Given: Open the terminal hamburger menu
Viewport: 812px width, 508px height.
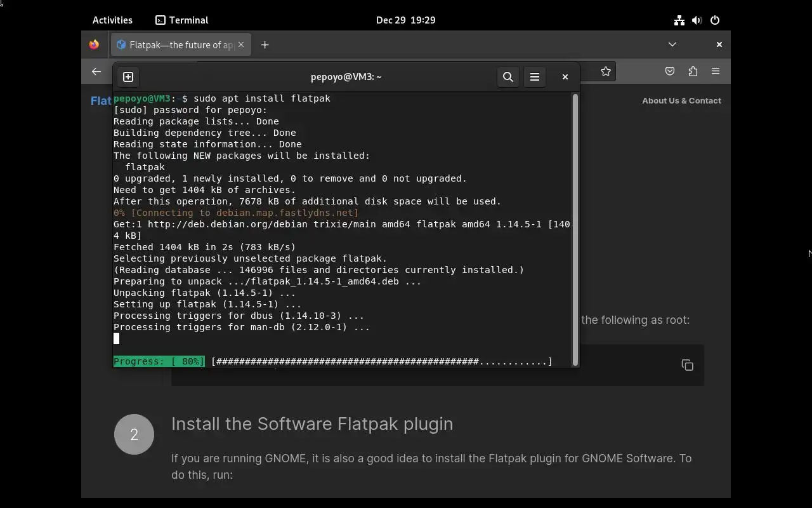Looking at the screenshot, I should 535,77.
